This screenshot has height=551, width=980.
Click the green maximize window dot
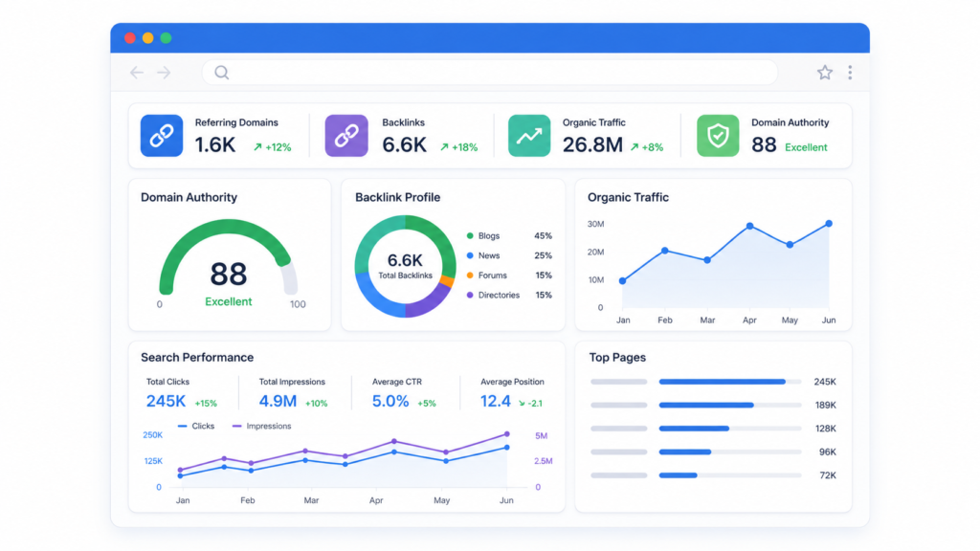(166, 38)
